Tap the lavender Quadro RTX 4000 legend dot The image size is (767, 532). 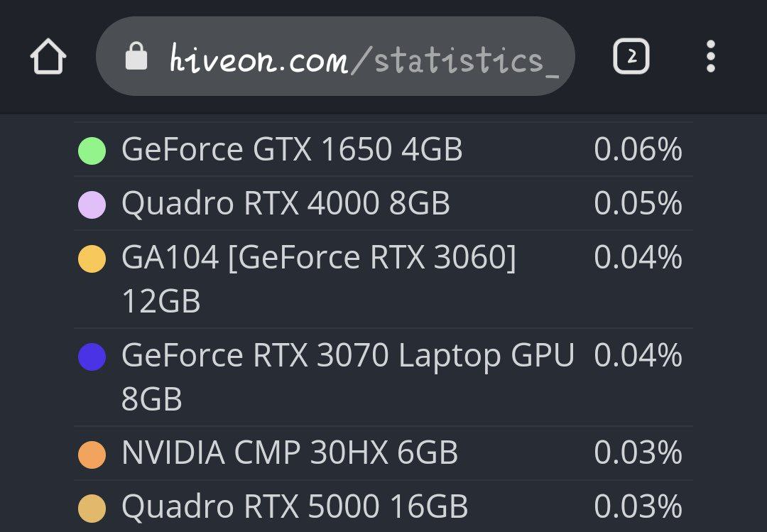click(92, 205)
